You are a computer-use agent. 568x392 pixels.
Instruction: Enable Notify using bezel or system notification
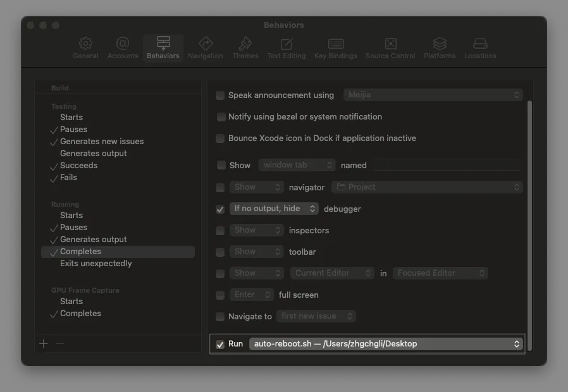[x=221, y=117]
